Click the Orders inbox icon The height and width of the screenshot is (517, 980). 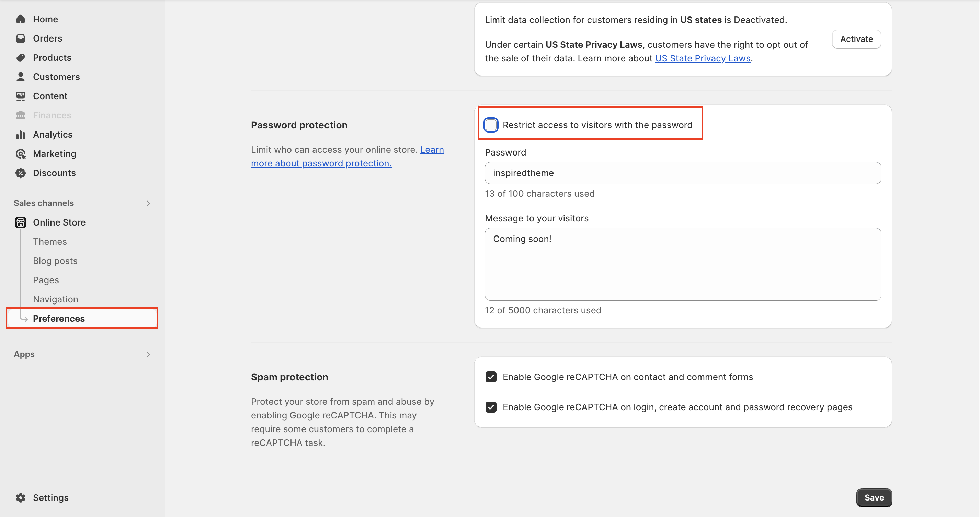[x=21, y=38]
